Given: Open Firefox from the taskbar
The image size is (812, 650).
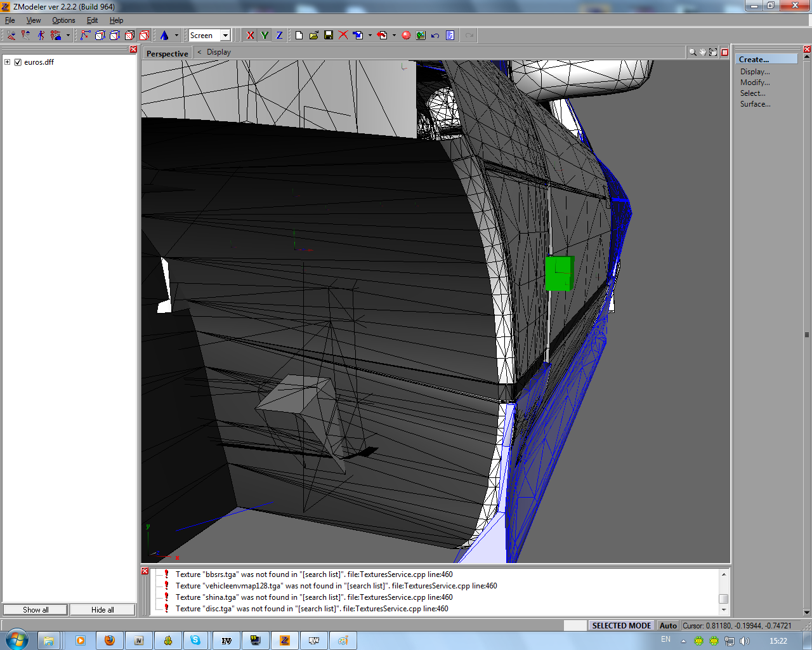Looking at the screenshot, I should [110, 640].
